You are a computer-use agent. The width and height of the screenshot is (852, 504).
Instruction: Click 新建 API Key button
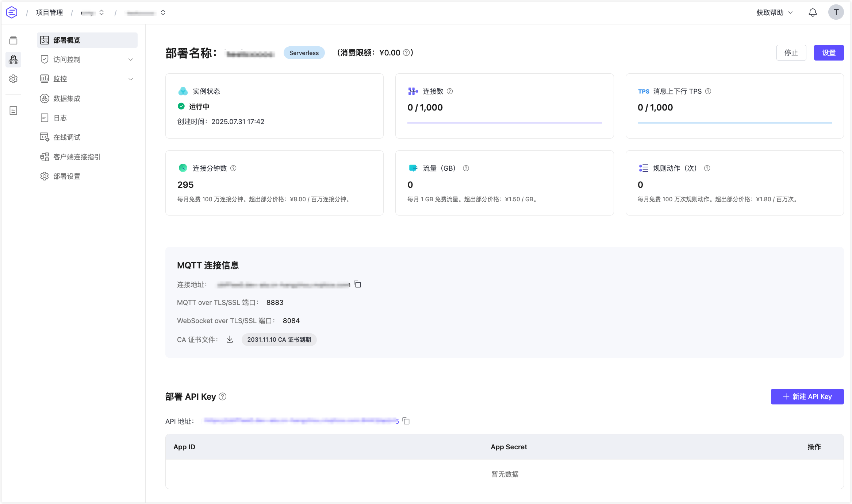pyautogui.click(x=807, y=396)
